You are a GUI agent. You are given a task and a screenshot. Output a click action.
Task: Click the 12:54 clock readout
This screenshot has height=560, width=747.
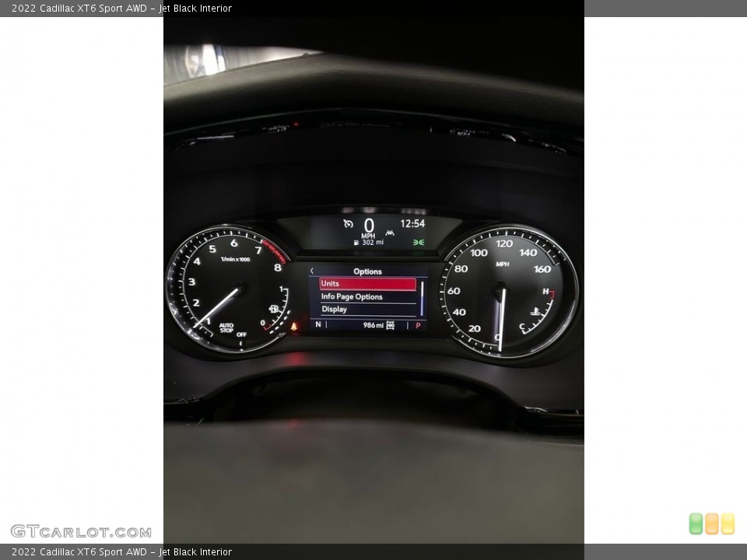click(x=412, y=223)
